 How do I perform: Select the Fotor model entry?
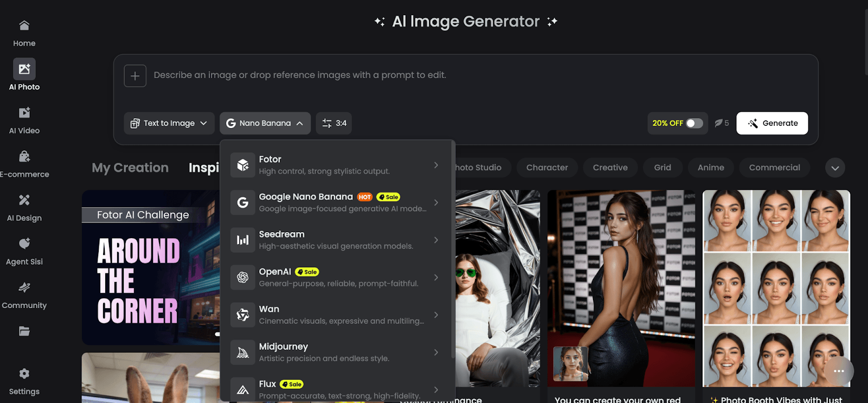click(336, 165)
